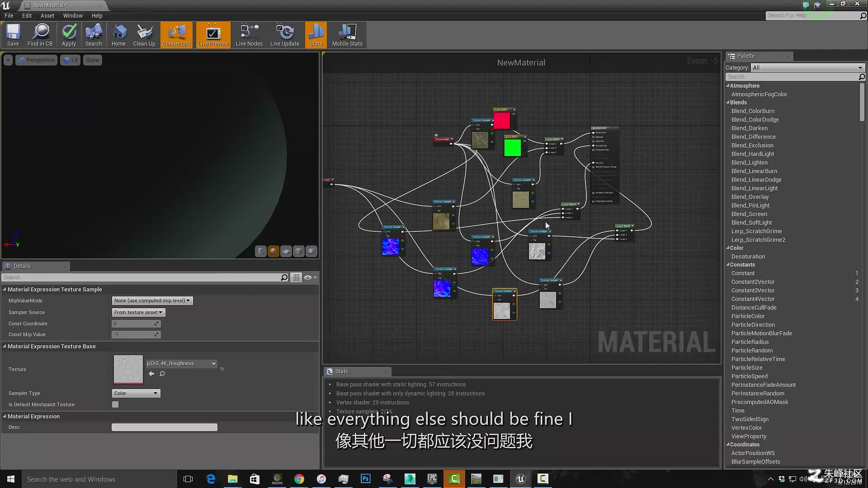
Task: Select the Time palette entry
Action: 738,410
